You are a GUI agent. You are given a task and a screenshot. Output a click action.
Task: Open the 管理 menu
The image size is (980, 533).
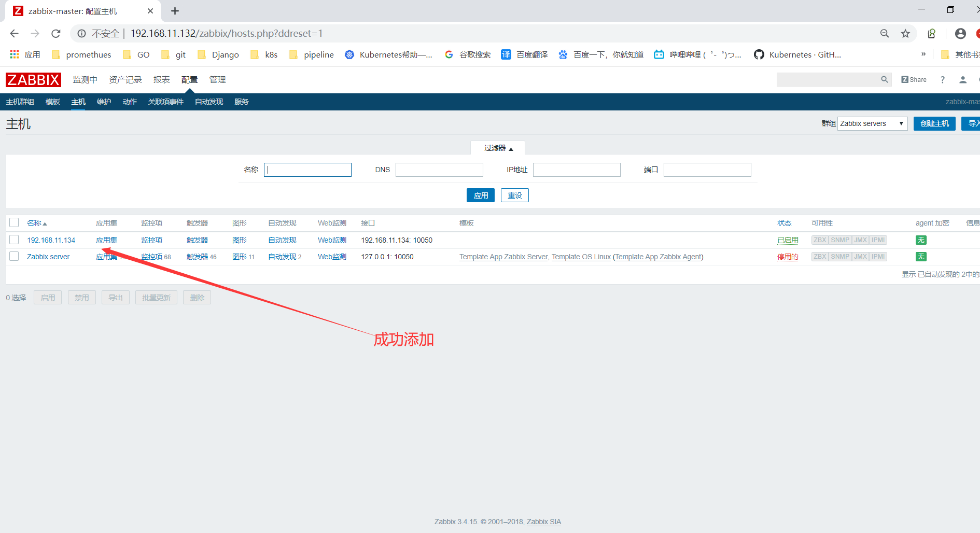(218, 79)
